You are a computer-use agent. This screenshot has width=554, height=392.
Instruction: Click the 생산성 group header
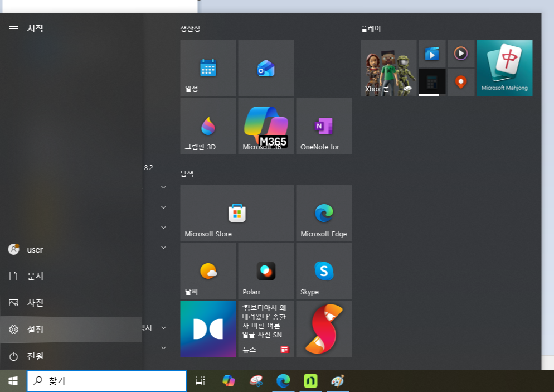click(190, 28)
